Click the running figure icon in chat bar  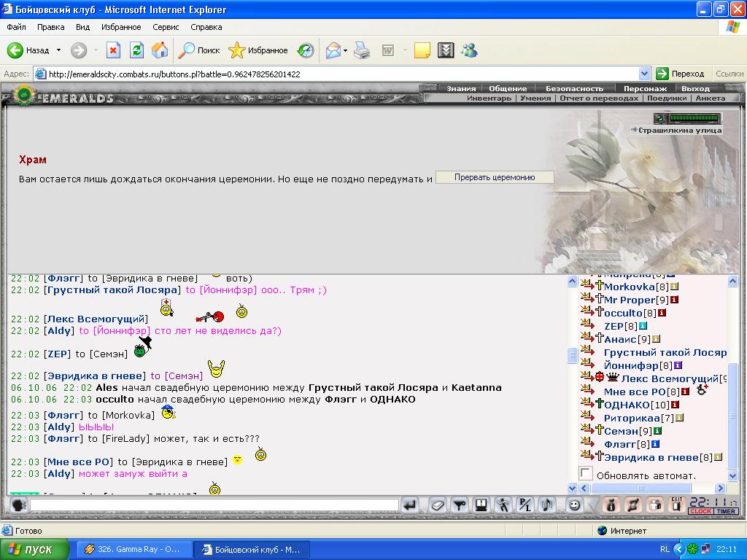point(503,505)
